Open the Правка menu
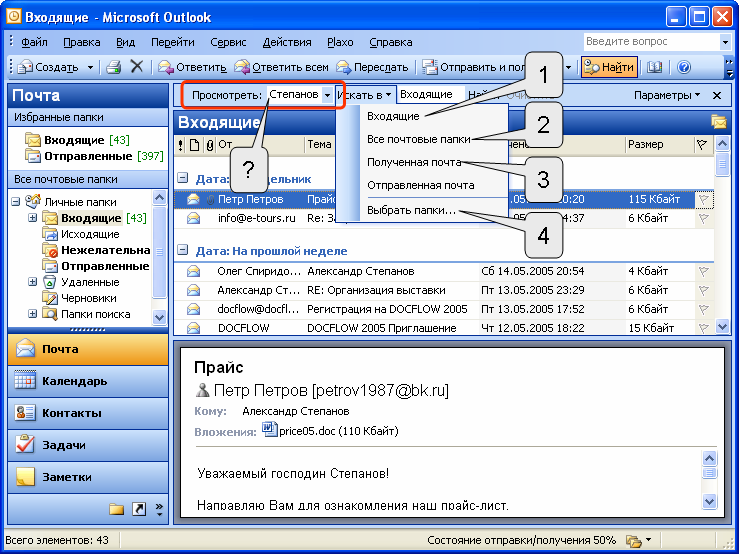The width and height of the screenshot is (739, 554). 82,42
